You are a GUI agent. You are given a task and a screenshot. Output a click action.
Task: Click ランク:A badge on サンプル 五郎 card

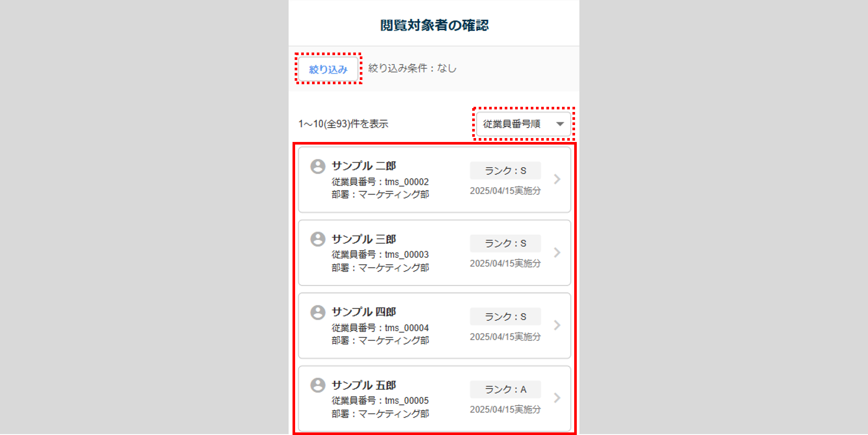tap(505, 389)
